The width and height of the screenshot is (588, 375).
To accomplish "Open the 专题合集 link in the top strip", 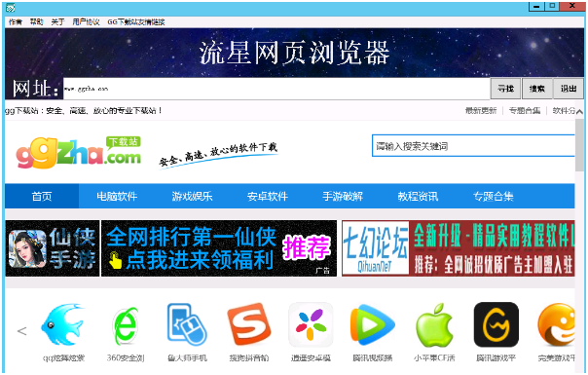I will (525, 110).
